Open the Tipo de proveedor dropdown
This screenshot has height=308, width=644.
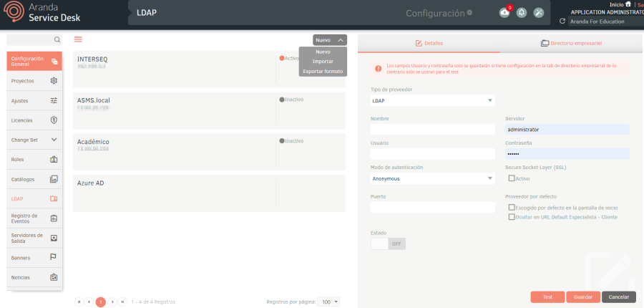pyautogui.click(x=432, y=101)
